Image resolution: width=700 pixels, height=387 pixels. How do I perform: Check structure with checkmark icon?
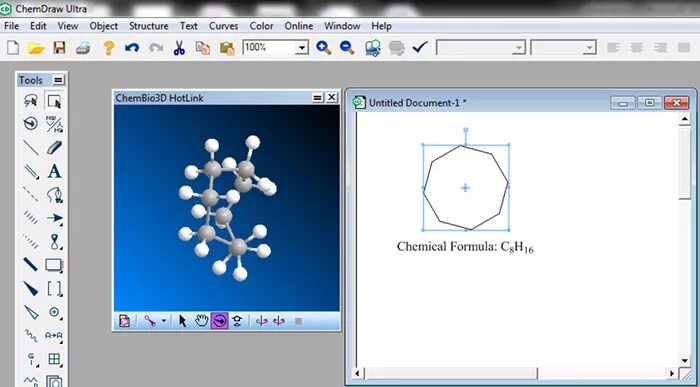point(420,47)
